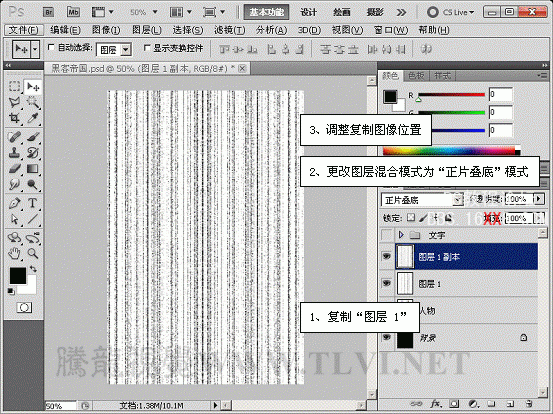Hide the 背景 layer
The width and height of the screenshot is (553, 414).
387,337
